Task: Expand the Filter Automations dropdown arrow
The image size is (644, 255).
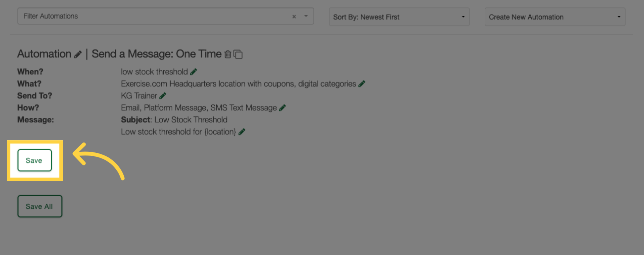Action: [306, 16]
